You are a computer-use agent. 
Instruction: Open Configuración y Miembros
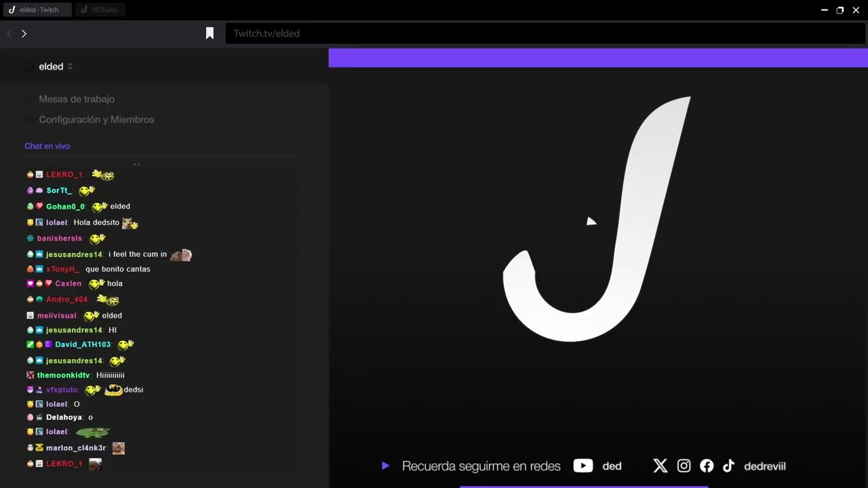(x=96, y=119)
